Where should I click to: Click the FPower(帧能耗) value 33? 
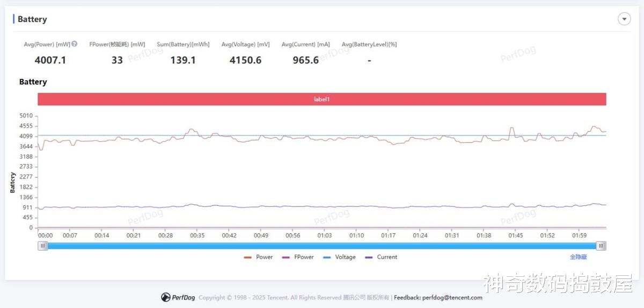pyautogui.click(x=117, y=60)
